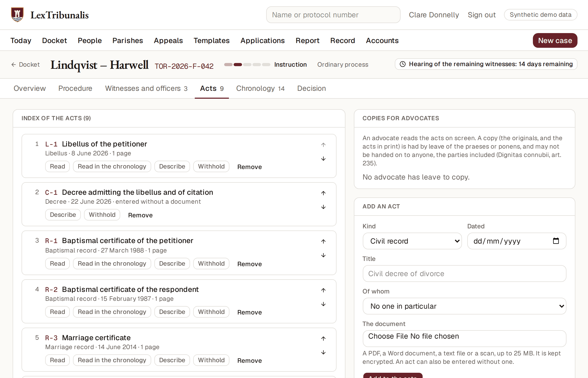
Task: Move Marriage certificate down in the index
Action: coord(323,353)
